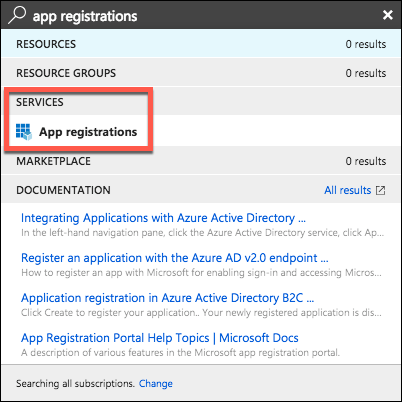Clear the search with the X icon
Viewport: 402px width, 402px height.
[x=388, y=15]
